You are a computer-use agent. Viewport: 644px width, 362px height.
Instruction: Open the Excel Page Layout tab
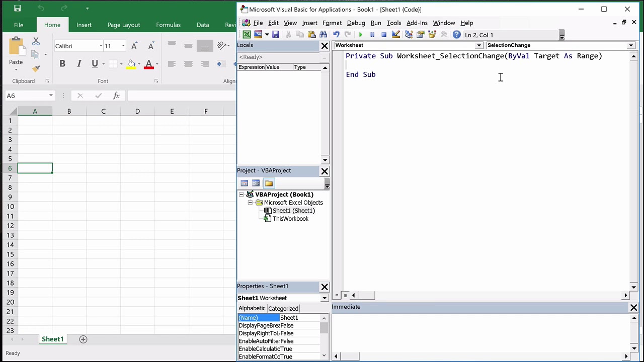tap(124, 25)
